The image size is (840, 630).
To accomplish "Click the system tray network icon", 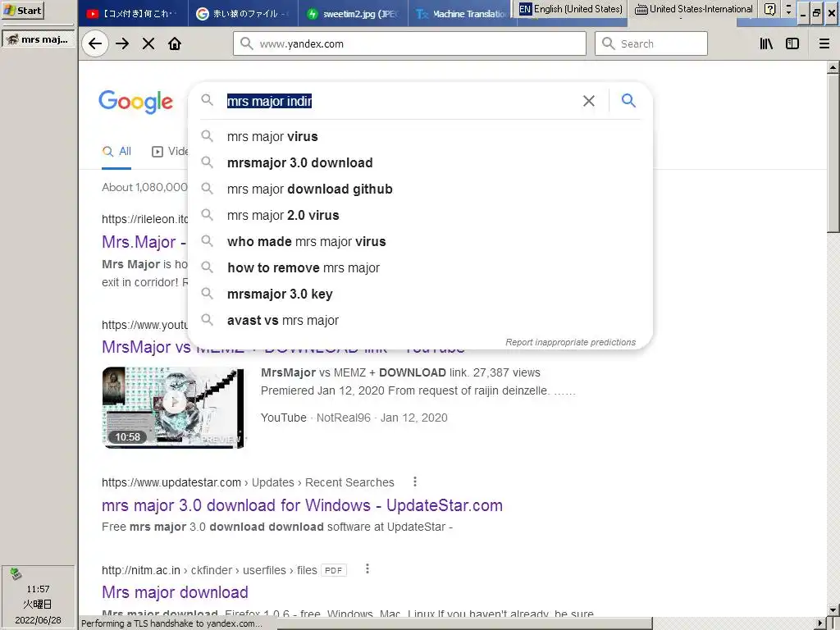I will point(16,573).
